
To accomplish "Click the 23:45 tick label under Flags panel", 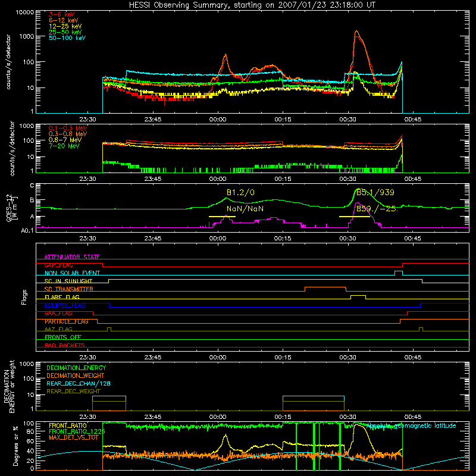I will pos(153,358).
